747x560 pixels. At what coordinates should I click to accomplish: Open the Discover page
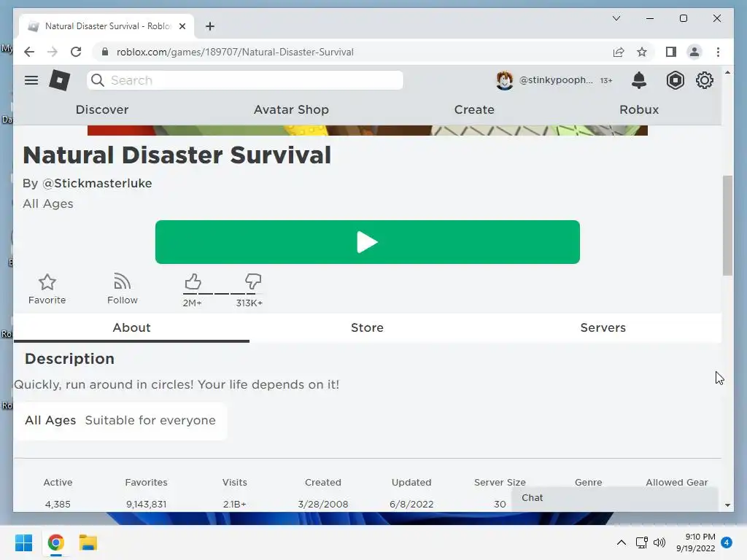102,109
